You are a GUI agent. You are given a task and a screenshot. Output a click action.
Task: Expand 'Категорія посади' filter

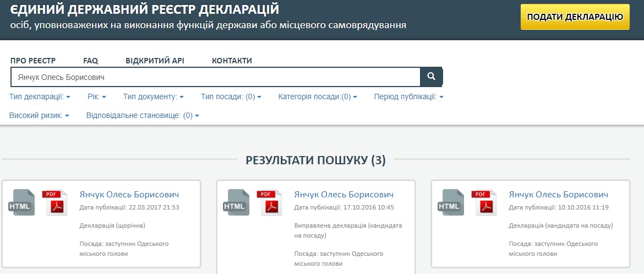coord(318,97)
